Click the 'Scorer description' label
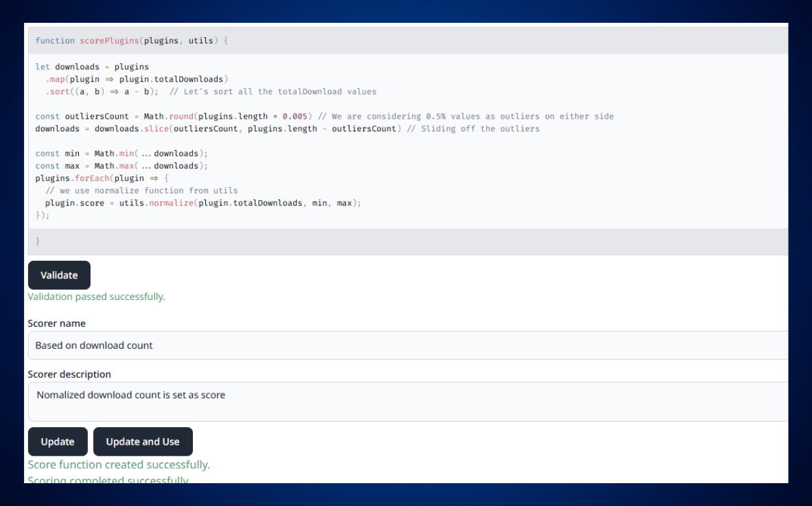The image size is (812, 506). tap(69, 374)
